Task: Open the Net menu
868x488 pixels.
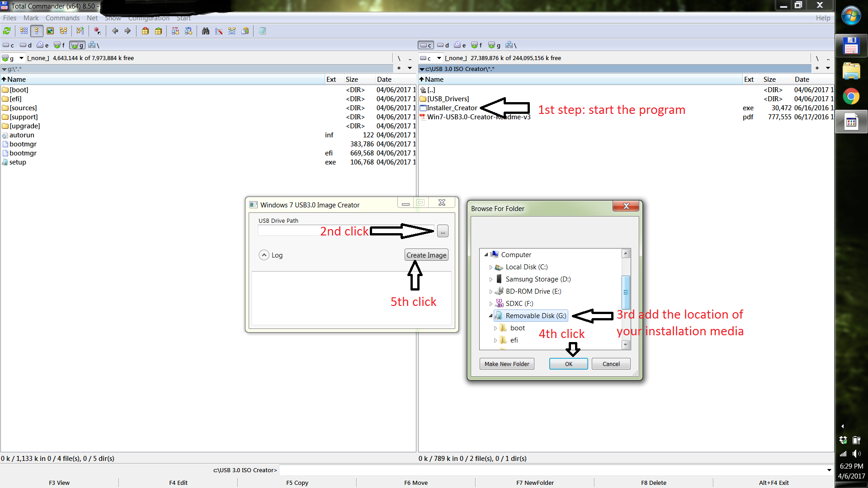Action: coord(92,18)
